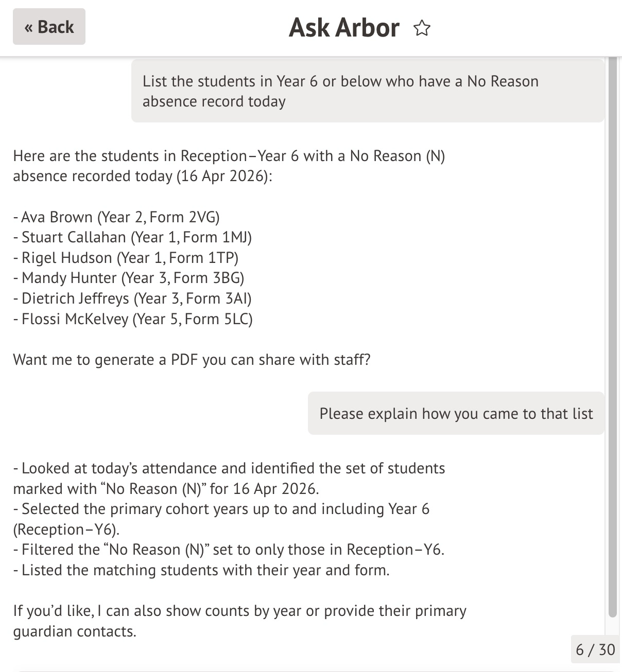Viewport: 622px width, 672px height.
Task: Click the "Filtered the No Reason (N) set" bullet
Action: click(229, 550)
